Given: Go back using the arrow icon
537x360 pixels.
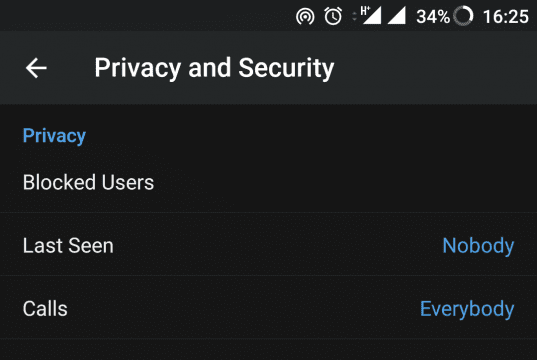Looking at the screenshot, I should 36,68.
